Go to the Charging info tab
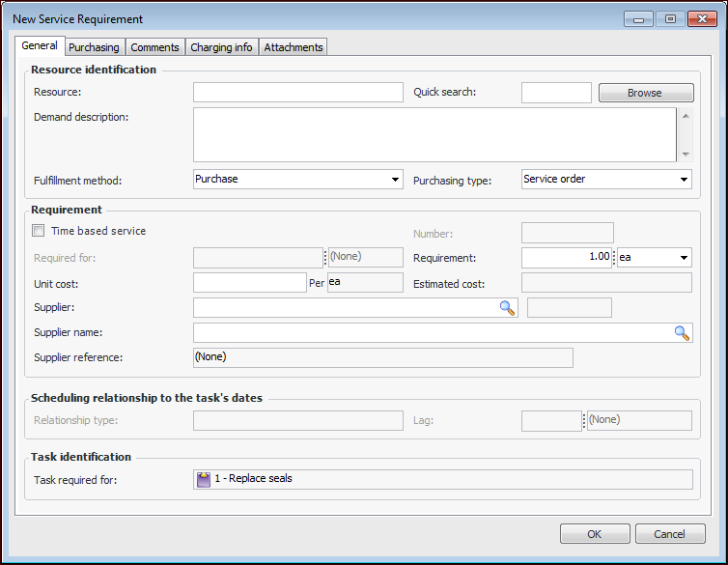Screen dimensions: 728x565 [x=221, y=47]
